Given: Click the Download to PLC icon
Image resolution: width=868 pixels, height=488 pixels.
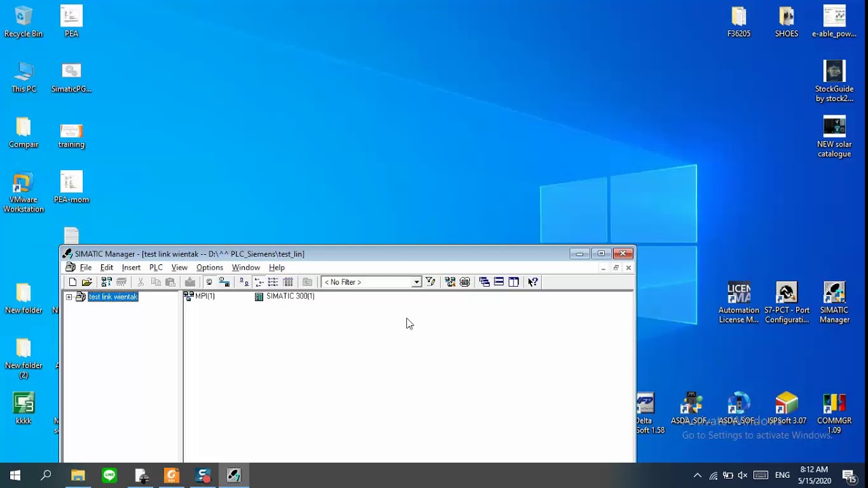Looking at the screenshot, I should pyautogui.click(x=190, y=282).
